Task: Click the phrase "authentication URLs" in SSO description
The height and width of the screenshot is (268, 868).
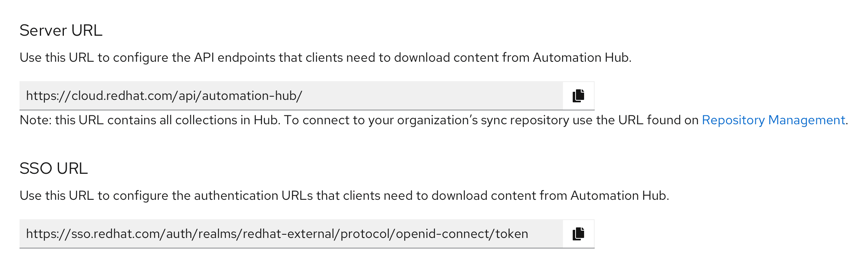Action: point(253,196)
